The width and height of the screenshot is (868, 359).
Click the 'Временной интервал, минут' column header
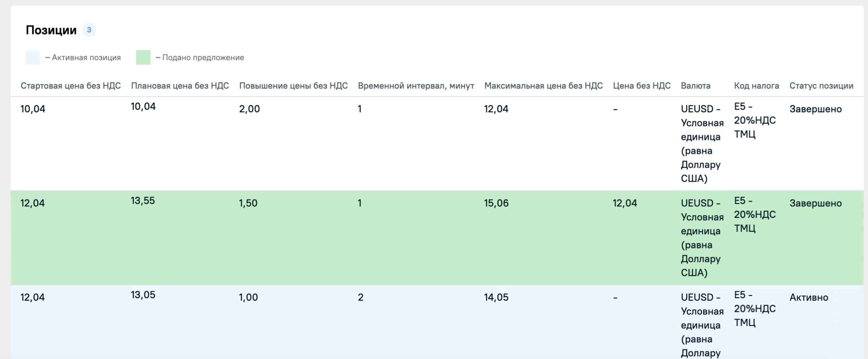416,86
